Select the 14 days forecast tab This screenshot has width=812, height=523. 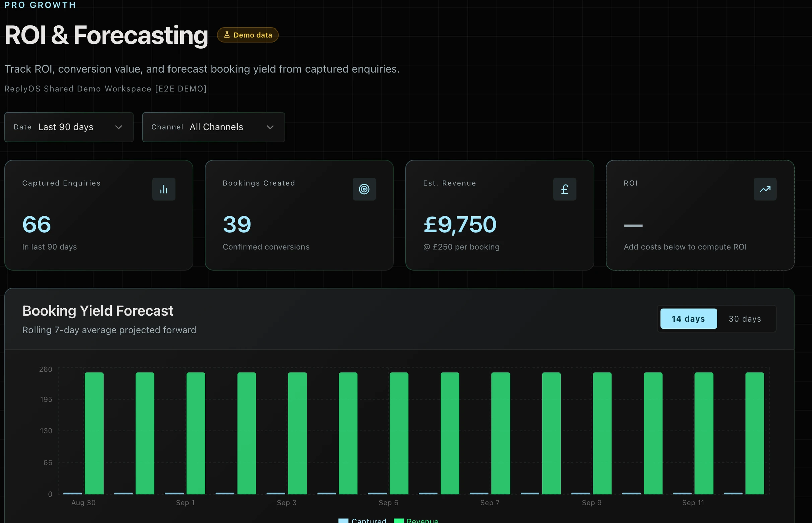point(688,318)
